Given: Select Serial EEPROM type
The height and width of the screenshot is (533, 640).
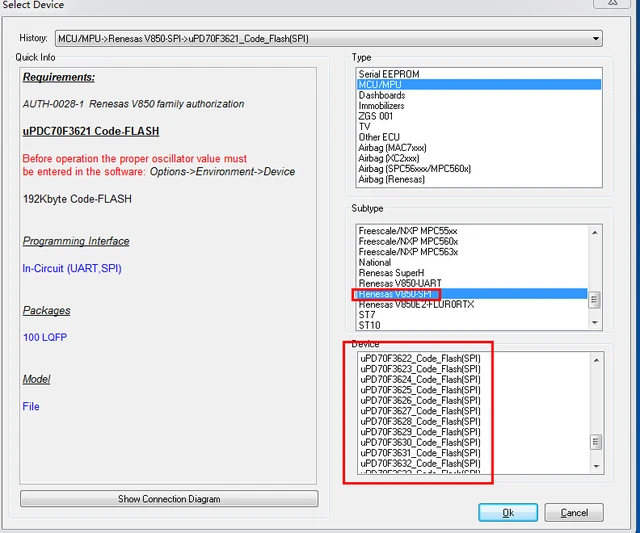Looking at the screenshot, I should click(389, 74).
